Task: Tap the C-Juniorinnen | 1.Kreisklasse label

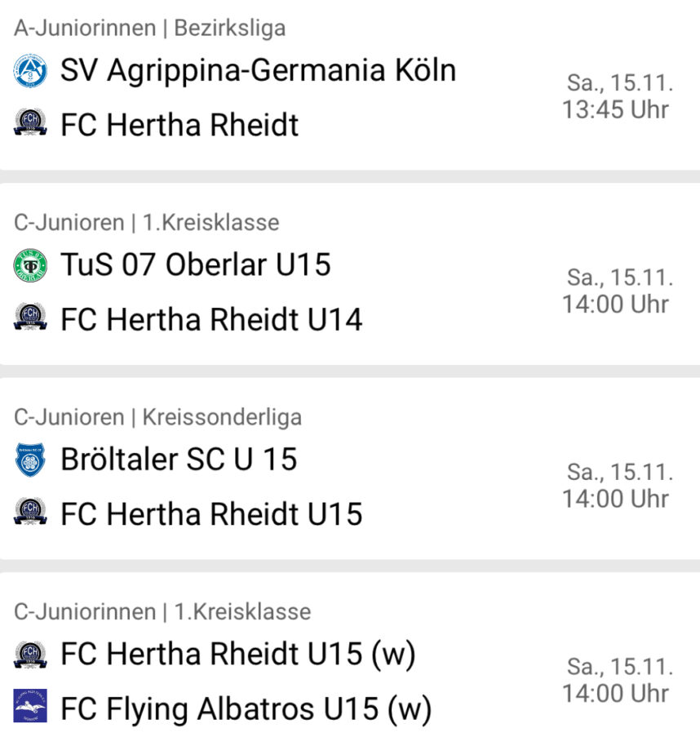Action: coord(162,611)
